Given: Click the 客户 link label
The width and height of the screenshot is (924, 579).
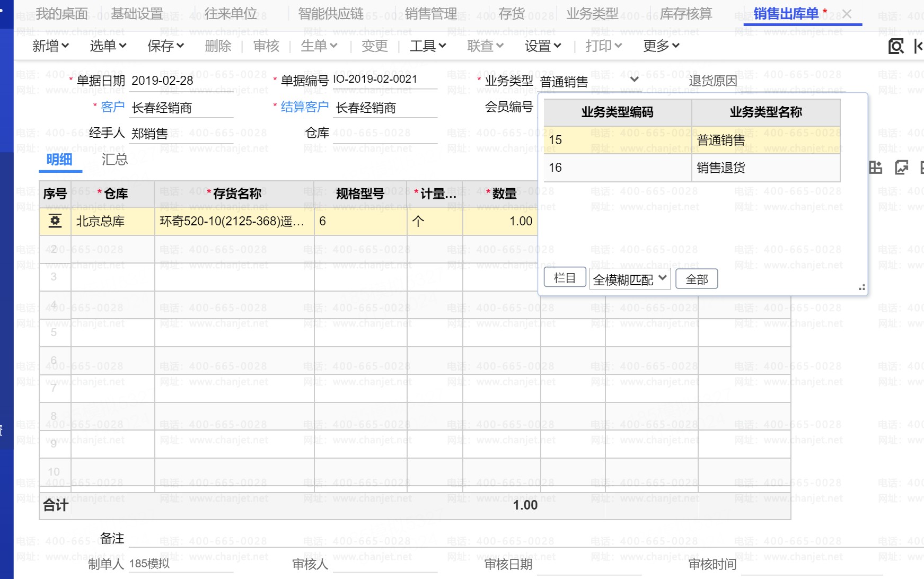Looking at the screenshot, I should (112, 107).
